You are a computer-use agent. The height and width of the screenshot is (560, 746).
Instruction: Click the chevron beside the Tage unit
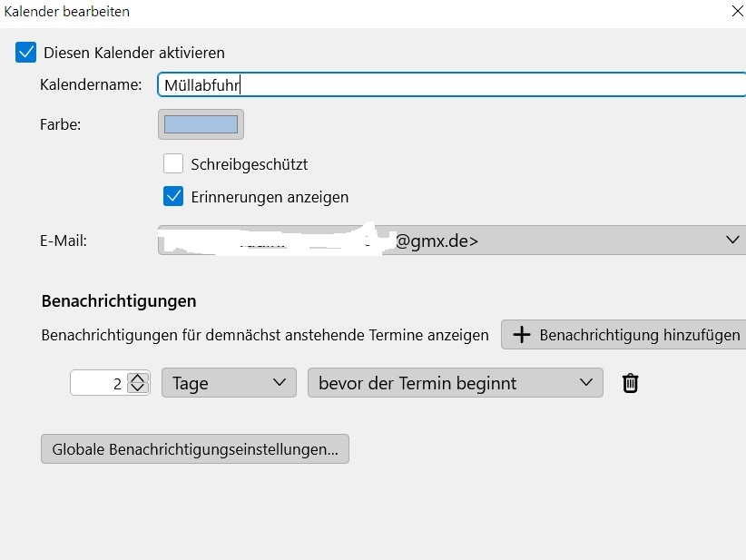[280, 383]
